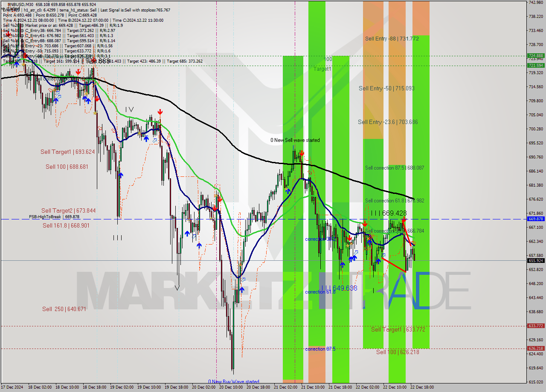Click the 'correction 61.8' blue label
This screenshot has width=546, height=392.
click(x=320, y=292)
